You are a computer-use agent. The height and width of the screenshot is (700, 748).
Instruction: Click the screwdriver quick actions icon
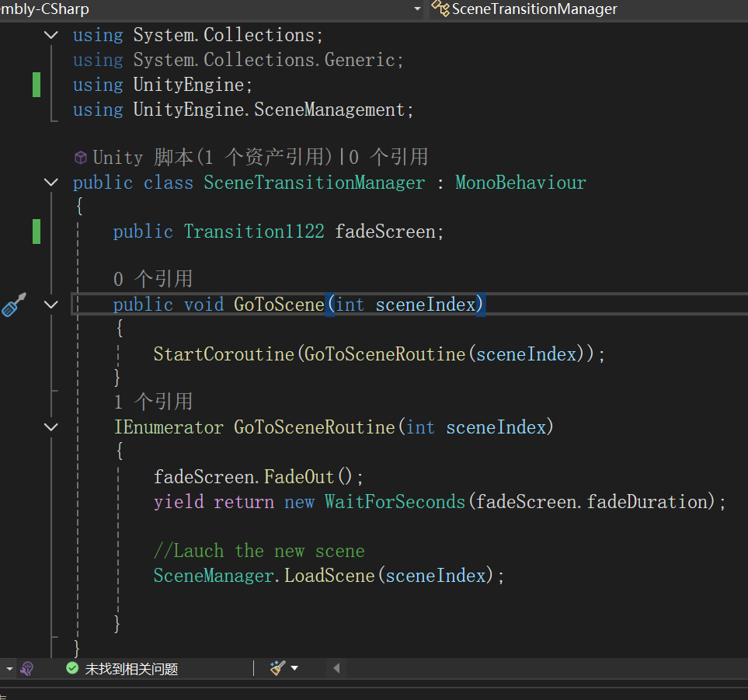click(13, 305)
